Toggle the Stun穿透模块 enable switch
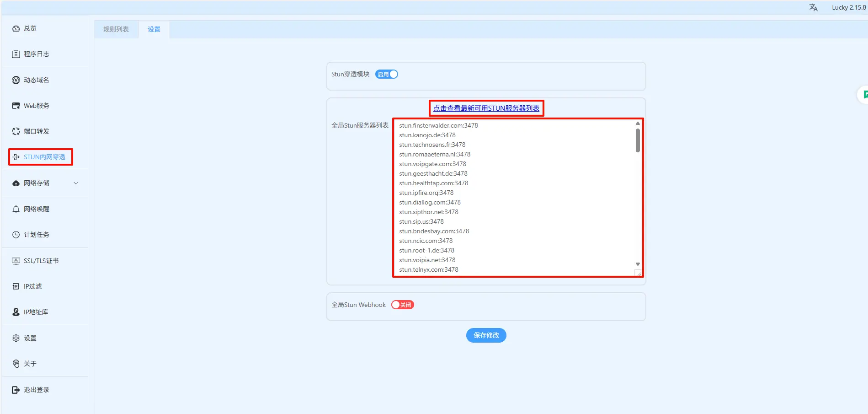 coord(387,74)
